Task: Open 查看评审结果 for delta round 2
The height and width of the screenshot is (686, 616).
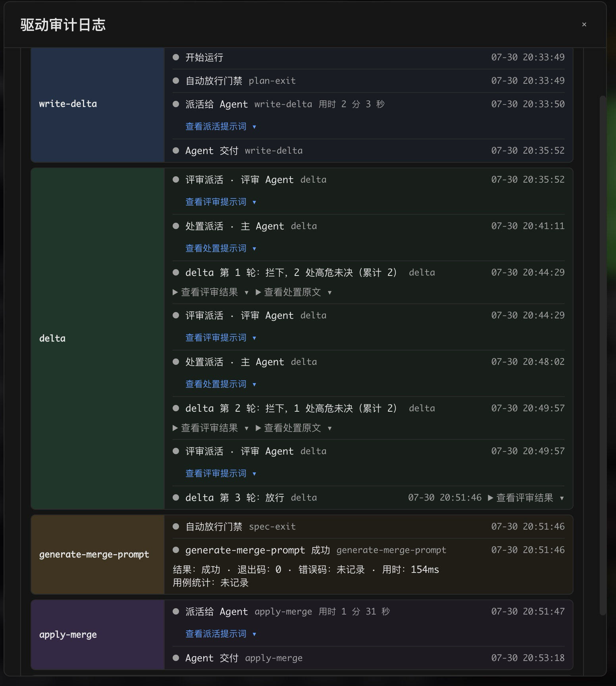Action: [211, 428]
